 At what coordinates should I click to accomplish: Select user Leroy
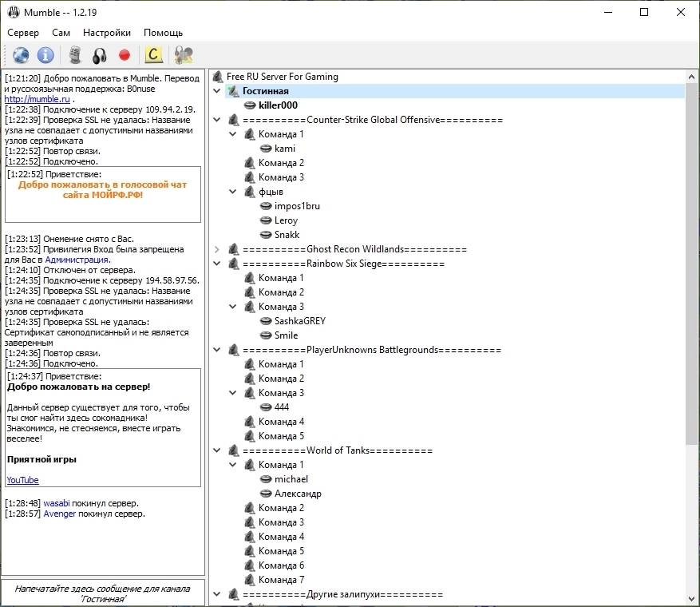[x=286, y=220]
